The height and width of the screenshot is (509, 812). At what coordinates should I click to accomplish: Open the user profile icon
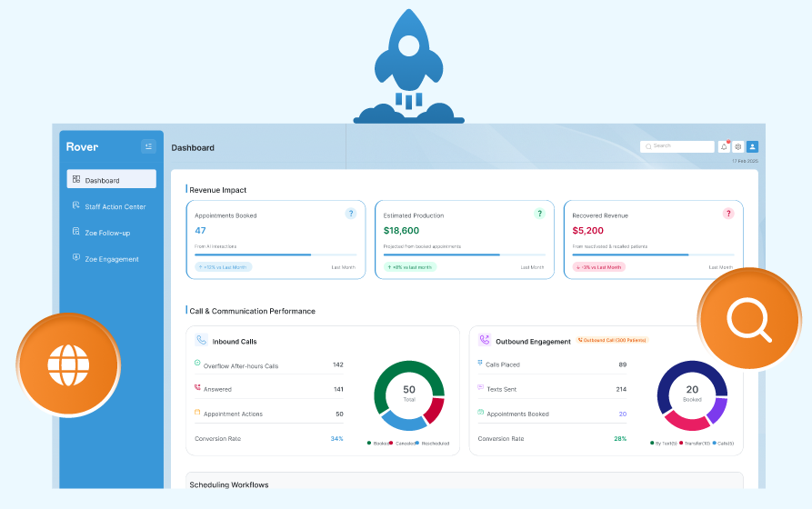point(753,146)
